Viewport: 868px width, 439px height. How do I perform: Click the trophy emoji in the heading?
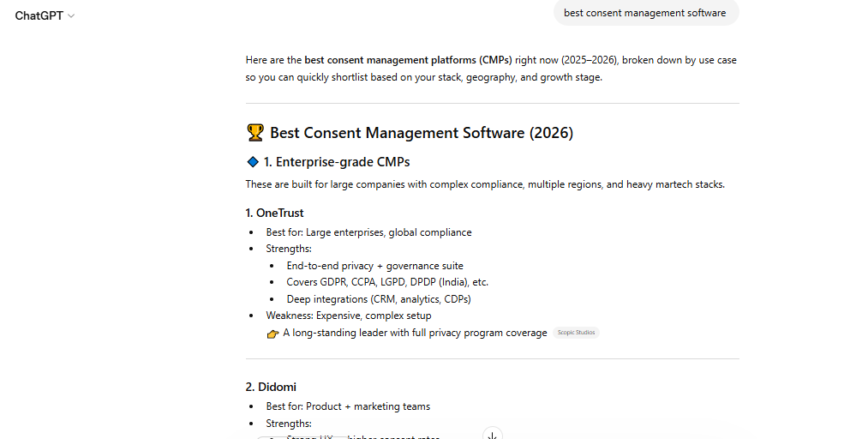click(255, 133)
